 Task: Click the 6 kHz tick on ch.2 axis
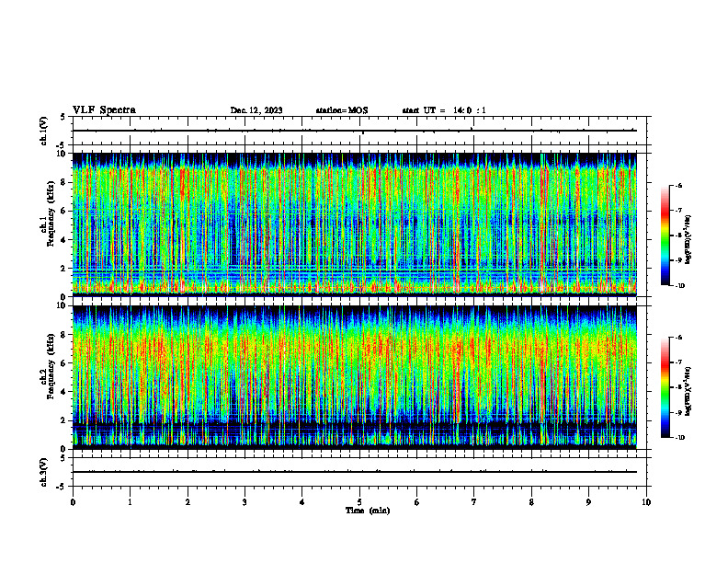pyautogui.click(x=63, y=363)
